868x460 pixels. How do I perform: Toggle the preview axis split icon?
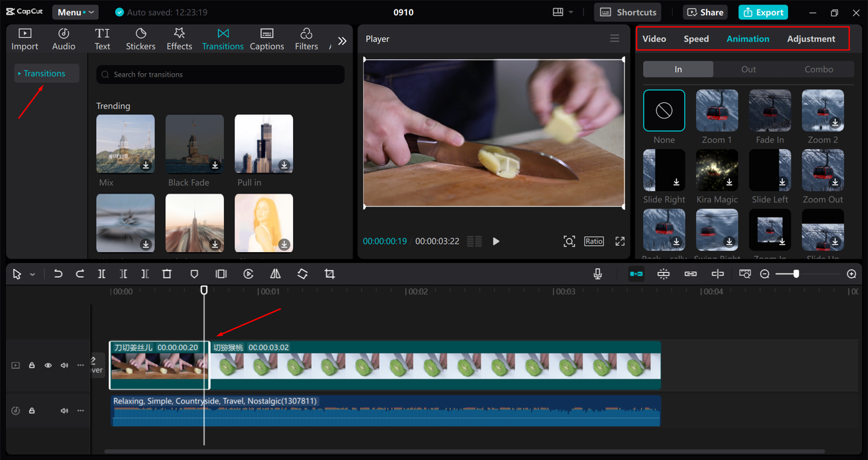[x=717, y=274]
